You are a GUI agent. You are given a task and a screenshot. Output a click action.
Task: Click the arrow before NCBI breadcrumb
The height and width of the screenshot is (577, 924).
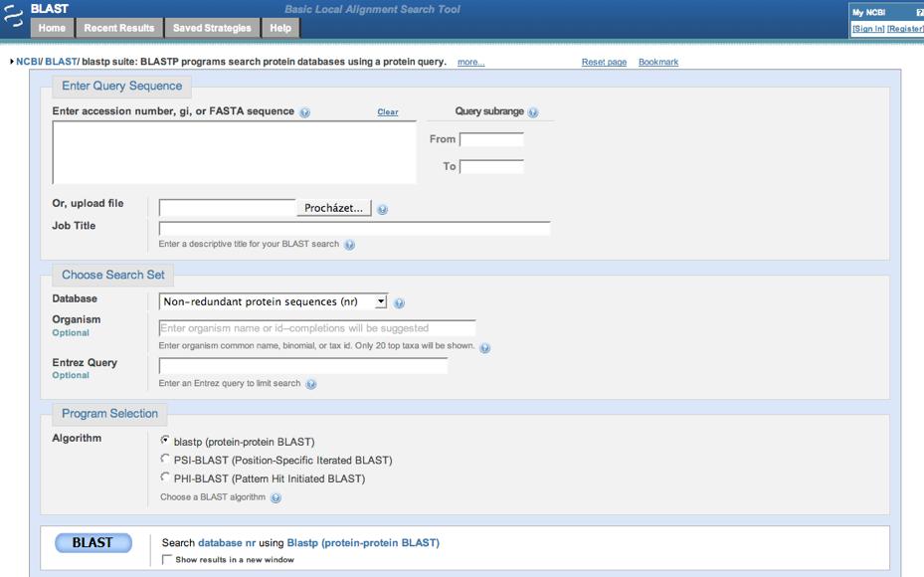tap(12, 62)
